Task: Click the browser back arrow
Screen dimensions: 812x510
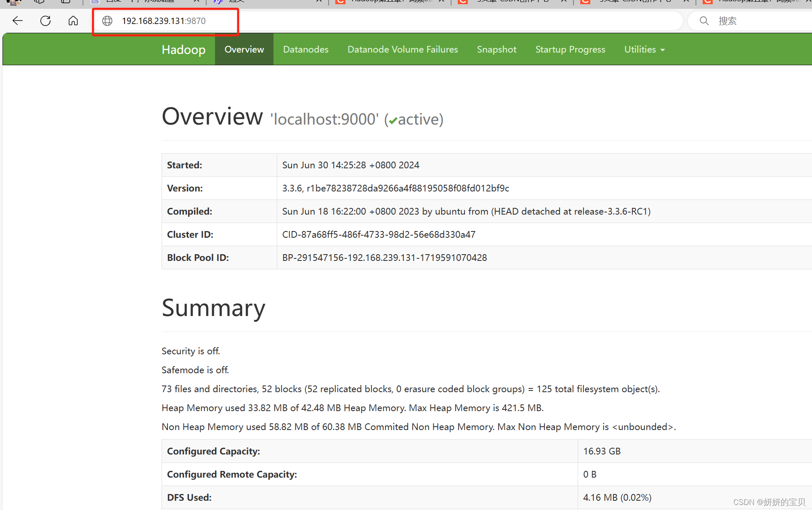Action: tap(18, 21)
